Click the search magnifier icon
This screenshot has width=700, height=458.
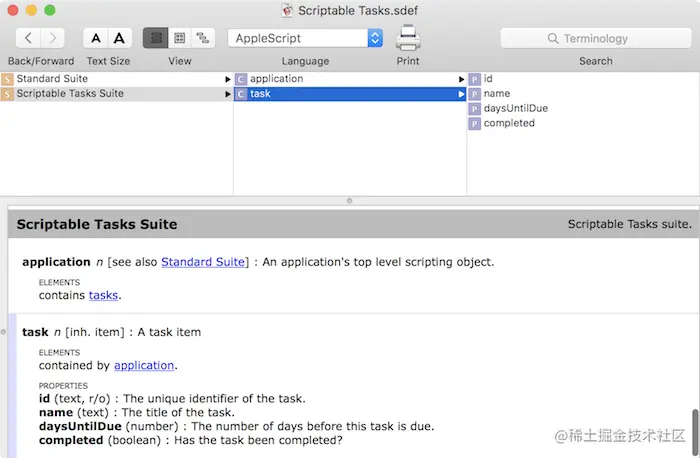point(553,38)
